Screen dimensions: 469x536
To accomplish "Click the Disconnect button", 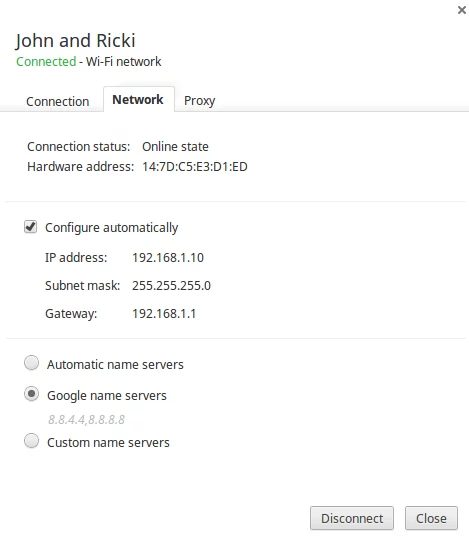I will (x=352, y=518).
